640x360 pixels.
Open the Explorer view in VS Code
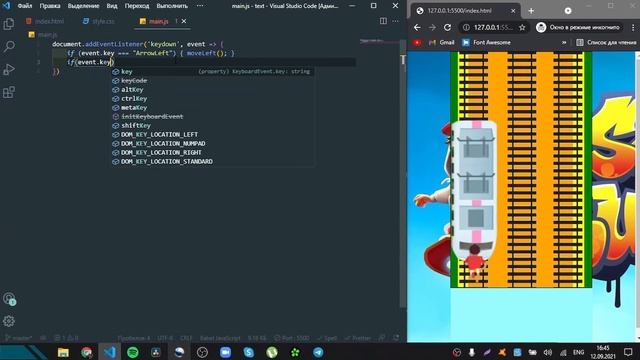[x=9, y=24]
